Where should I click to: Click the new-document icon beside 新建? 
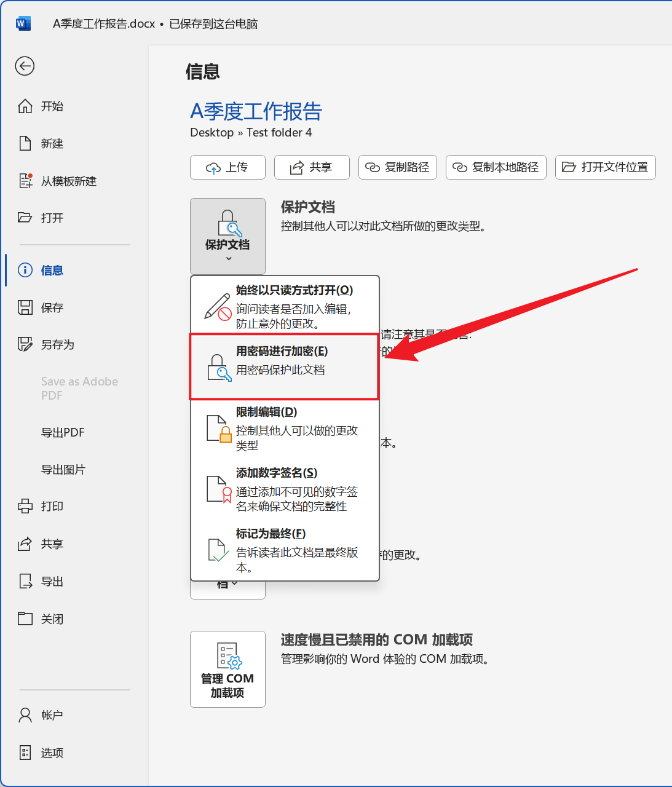point(25,143)
